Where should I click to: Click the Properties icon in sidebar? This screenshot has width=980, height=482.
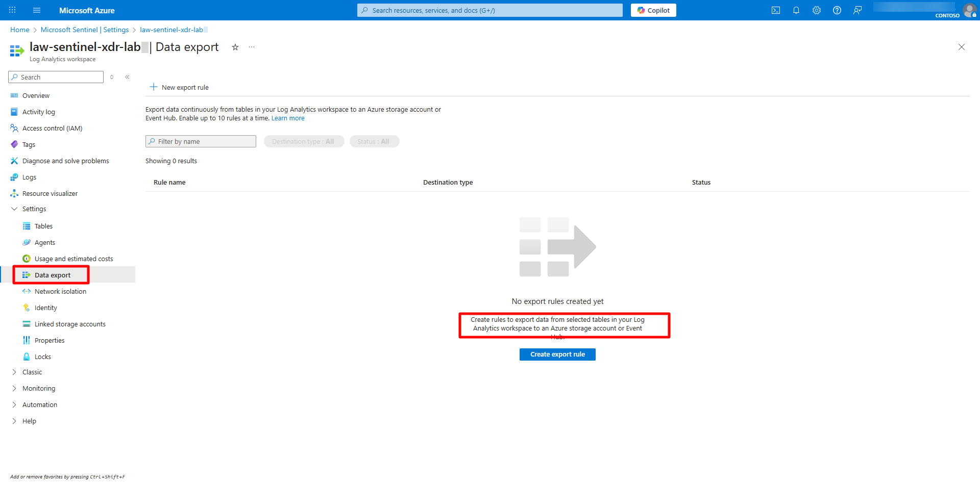tap(27, 340)
